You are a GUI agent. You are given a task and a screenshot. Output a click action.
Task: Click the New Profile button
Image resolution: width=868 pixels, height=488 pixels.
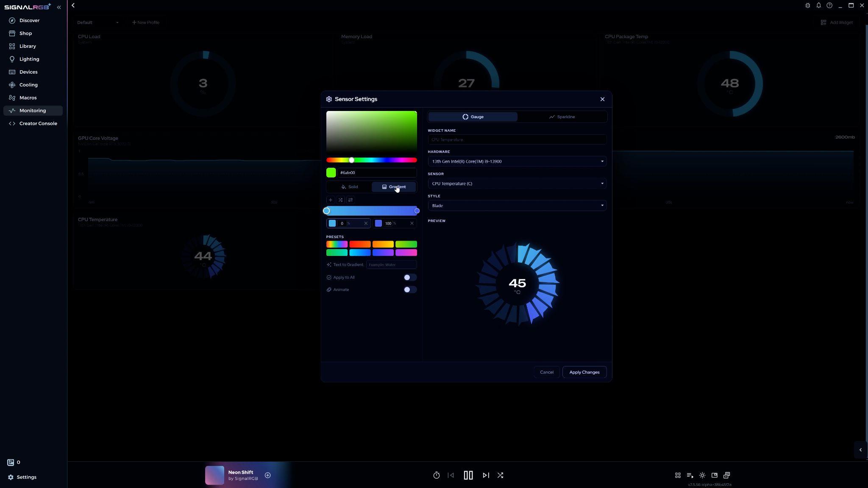146,22
